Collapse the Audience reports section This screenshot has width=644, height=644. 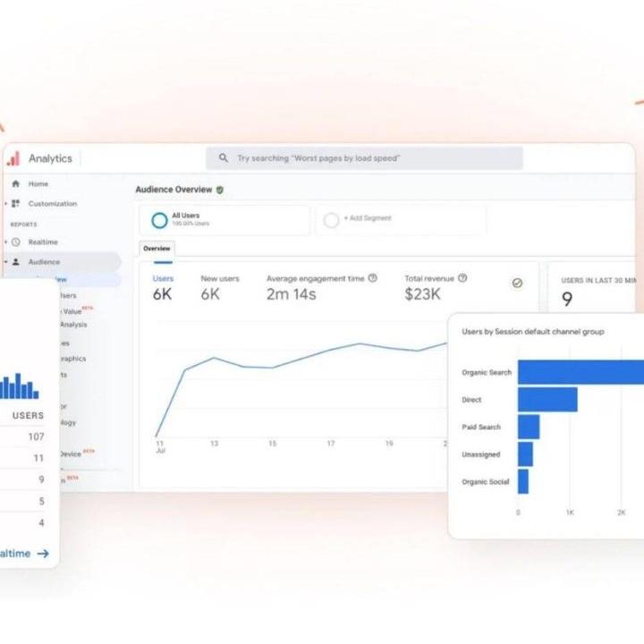[x=5, y=262]
